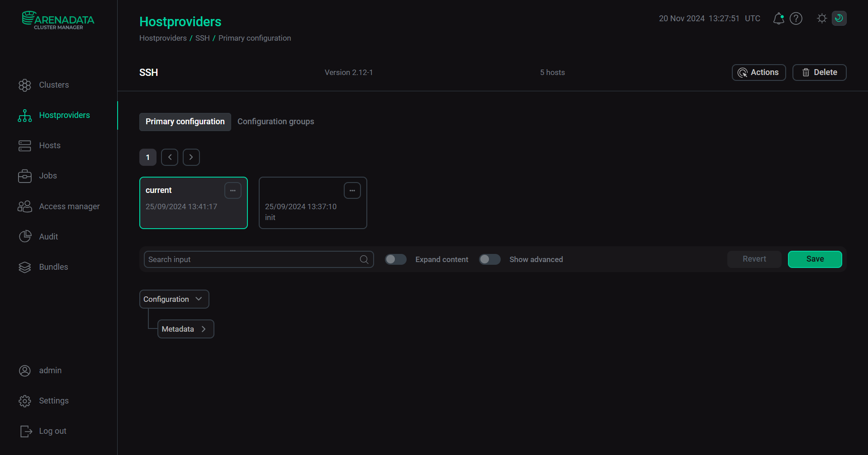The height and width of the screenshot is (455, 868).
Task: Log out of the application
Action: pyautogui.click(x=43, y=431)
